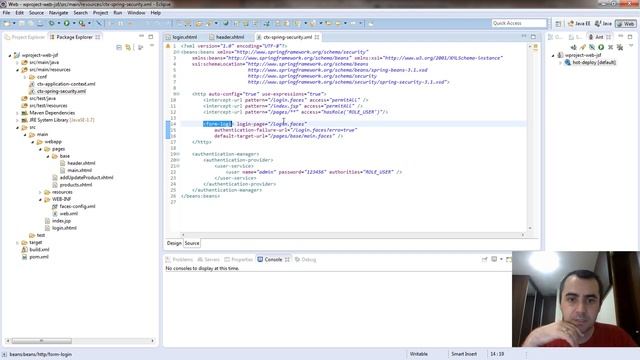Switch to the Java perspective
The width and height of the screenshot is (640, 360).
coord(603,24)
